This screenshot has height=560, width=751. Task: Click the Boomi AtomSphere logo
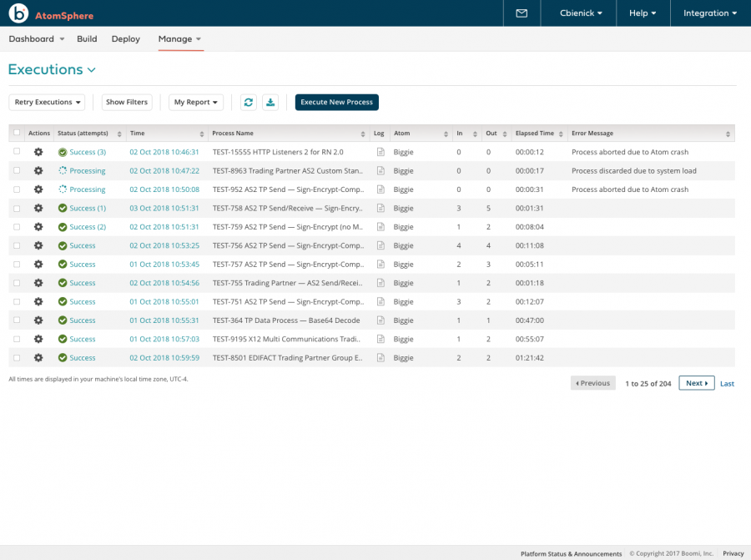18,14
